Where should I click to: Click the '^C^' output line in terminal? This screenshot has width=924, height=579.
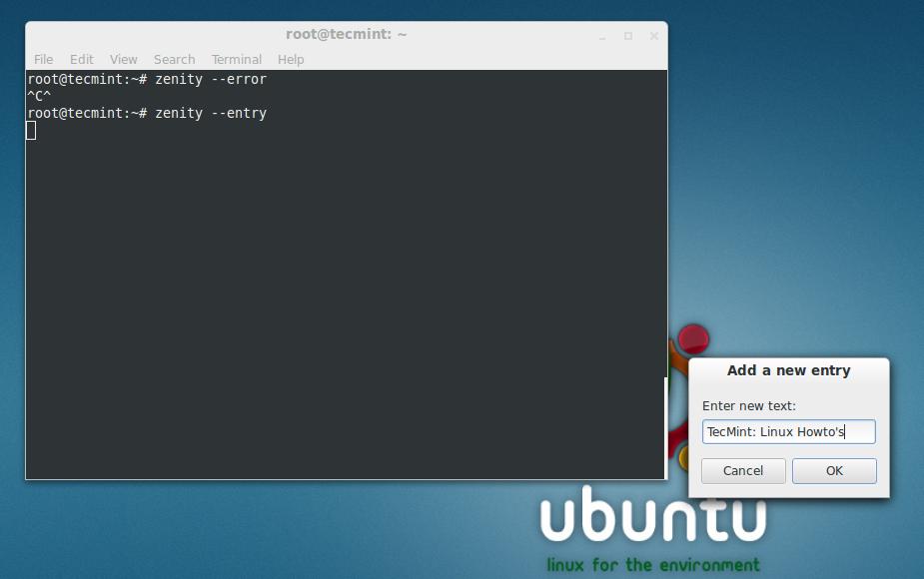tap(39, 96)
